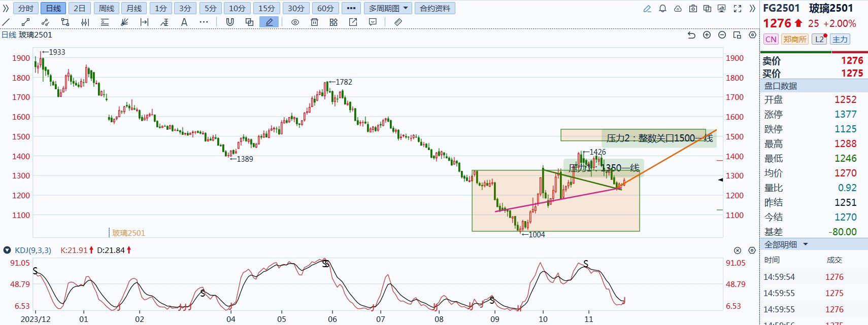Click the 合约资料 button
The height and width of the screenshot is (325, 868).
click(435, 9)
